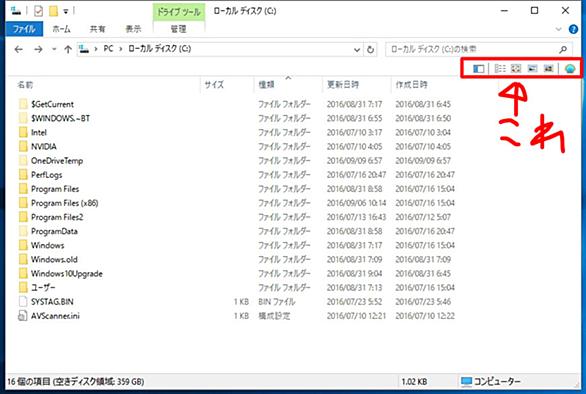Click the ドライブ ツール contextual tab header
The height and width of the screenshot is (394, 586).
[x=179, y=12]
